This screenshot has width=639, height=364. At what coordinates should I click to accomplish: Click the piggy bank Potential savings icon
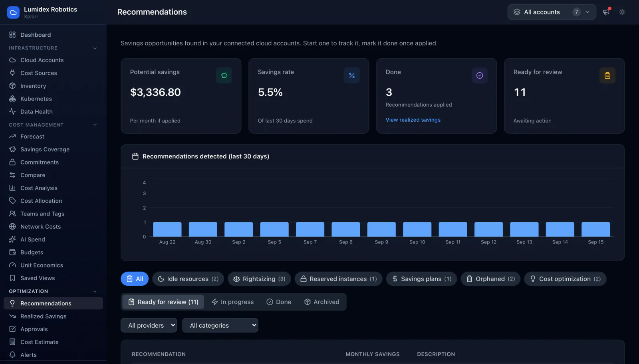[224, 75]
